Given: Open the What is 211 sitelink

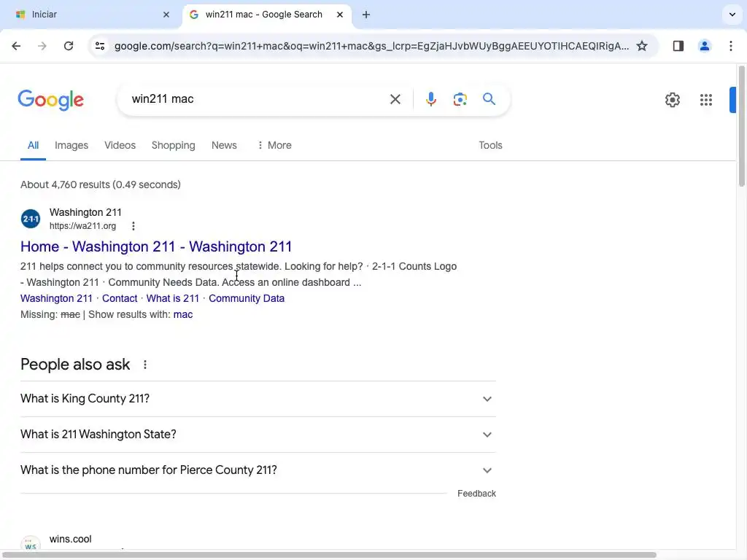Looking at the screenshot, I should pos(172,298).
